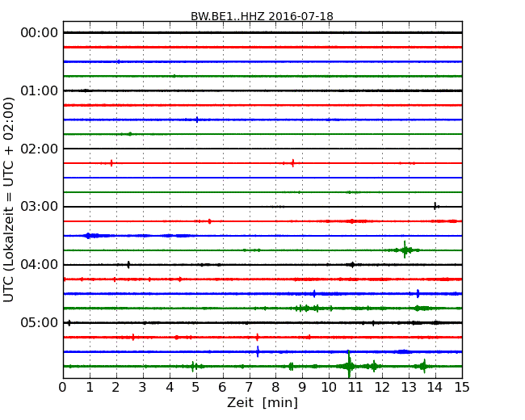Select x-axis tick label 9

[302, 387]
